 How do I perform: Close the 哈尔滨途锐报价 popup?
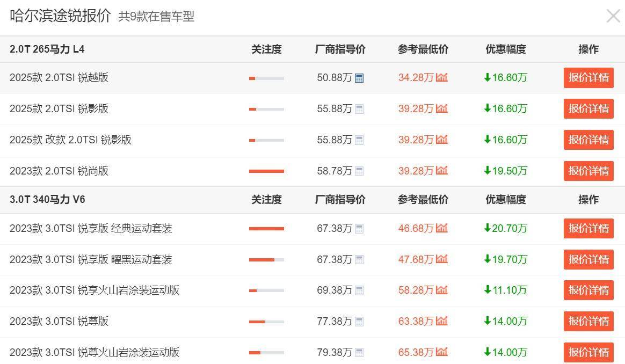click(613, 16)
